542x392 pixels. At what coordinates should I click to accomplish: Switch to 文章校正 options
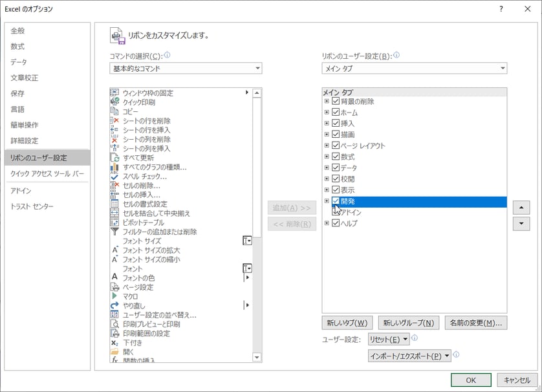coord(47,78)
